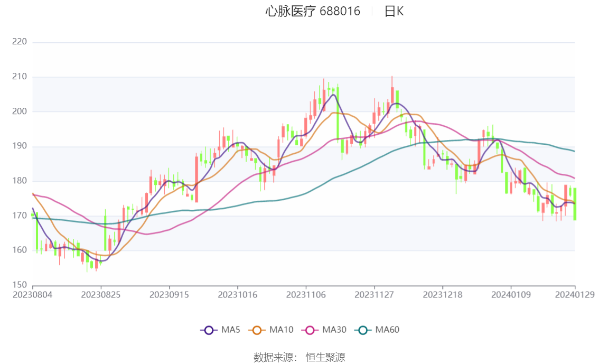This screenshot has height=364, width=599.
Task: Hide the MA30 series via its label
Action: click(x=334, y=330)
